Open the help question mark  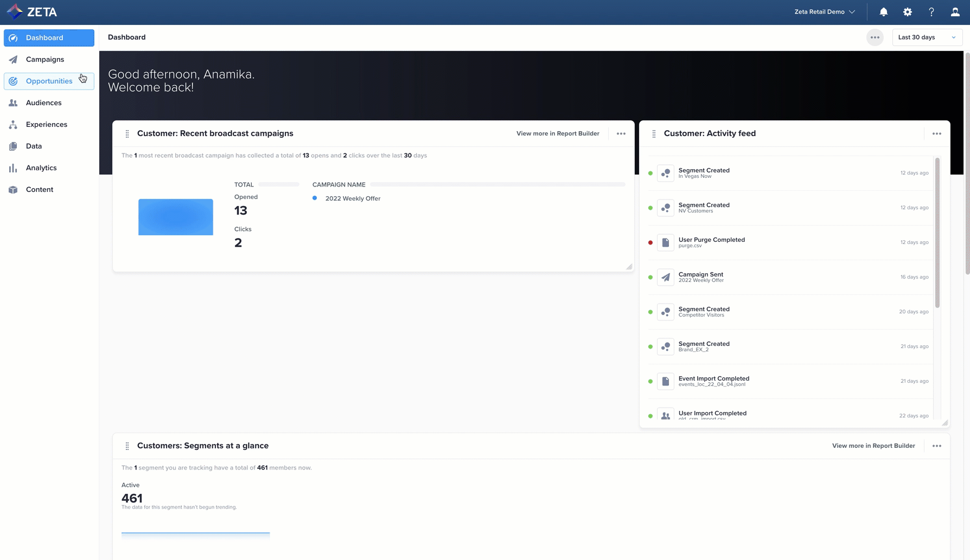pyautogui.click(x=931, y=12)
